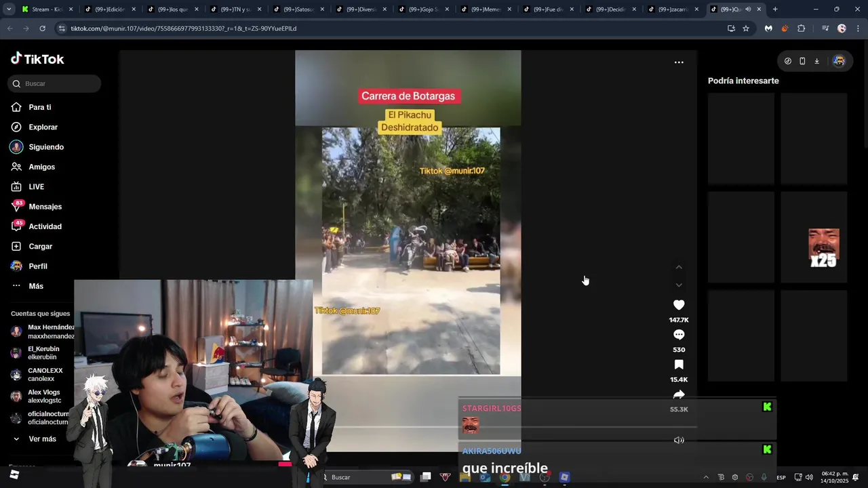Share the video with arrow icon
868x488 pixels.
[679, 394]
